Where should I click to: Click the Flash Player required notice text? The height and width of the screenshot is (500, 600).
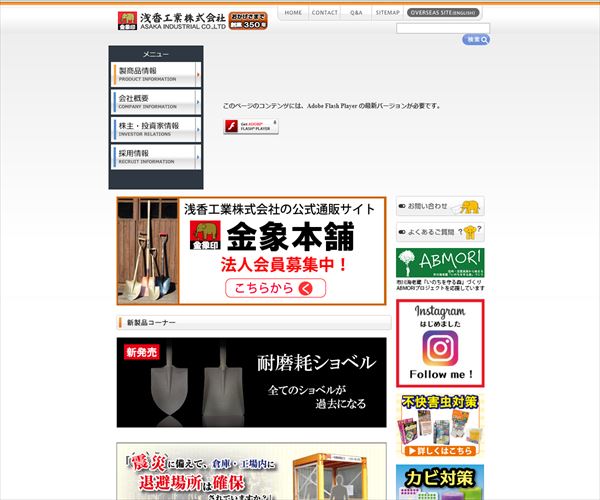(x=331, y=106)
